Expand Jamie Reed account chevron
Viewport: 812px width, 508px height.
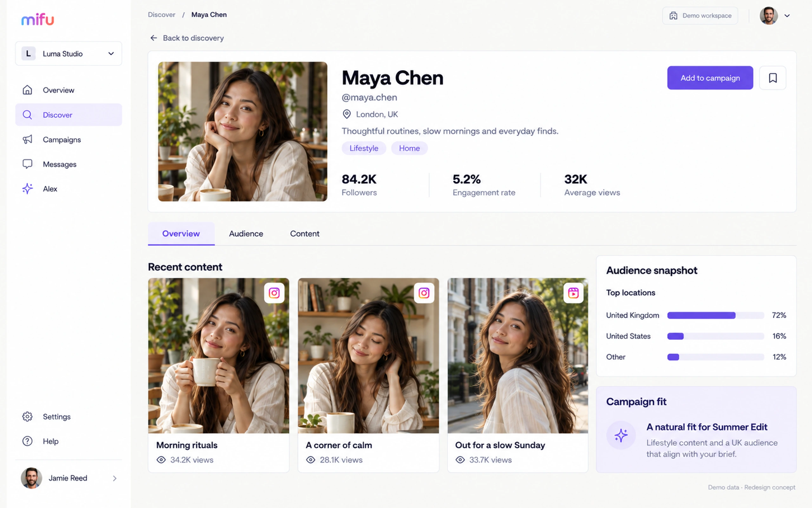pyautogui.click(x=115, y=478)
